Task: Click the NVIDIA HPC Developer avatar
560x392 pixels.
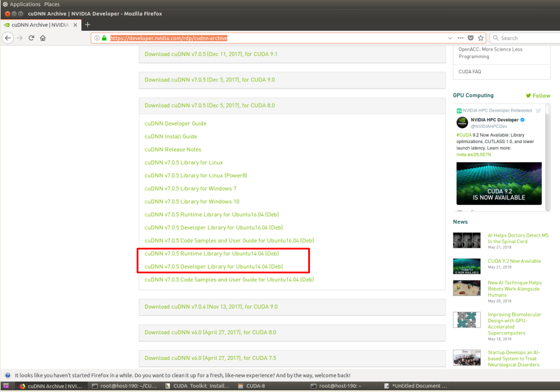Action: pyautogui.click(x=462, y=123)
